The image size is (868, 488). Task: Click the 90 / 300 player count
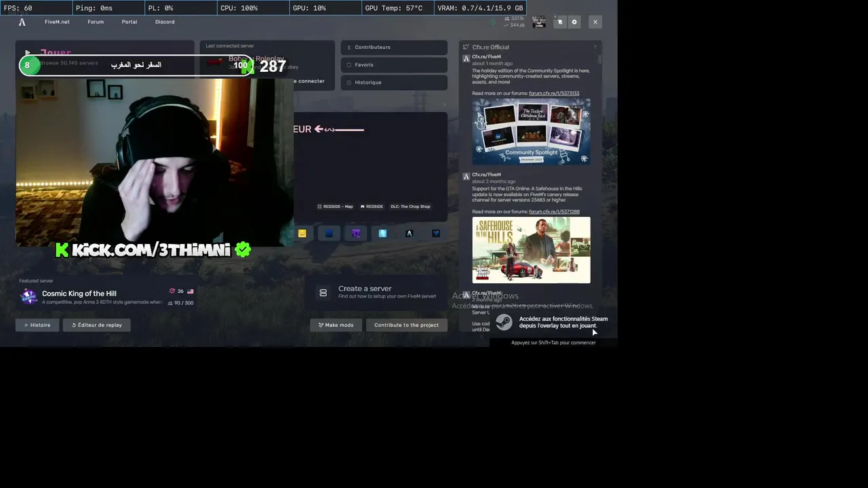click(181, 303)
